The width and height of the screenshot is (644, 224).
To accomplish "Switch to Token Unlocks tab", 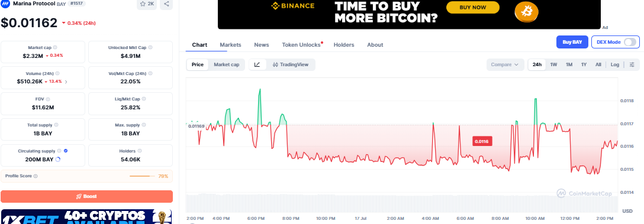I will click(x=301, y=45).
